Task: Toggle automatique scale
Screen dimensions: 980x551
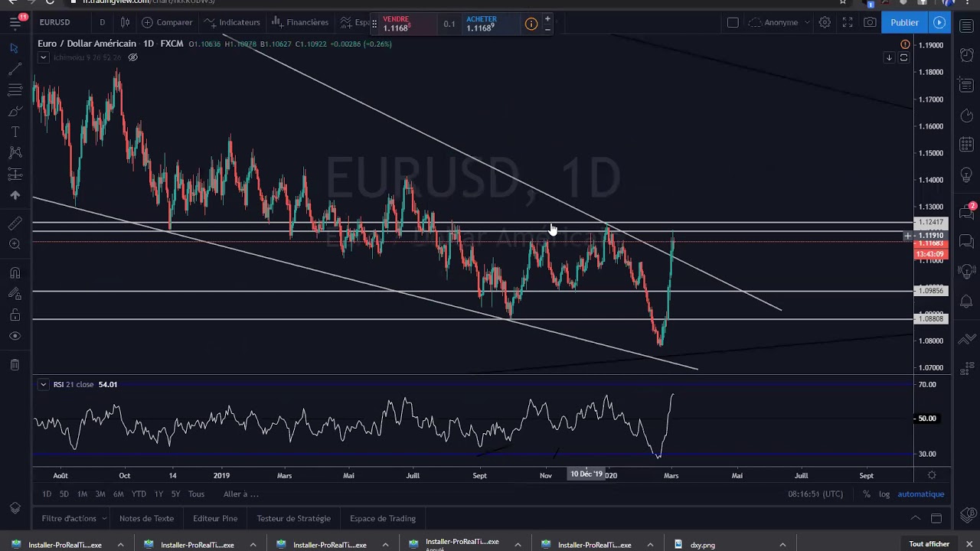Action: 920,494
